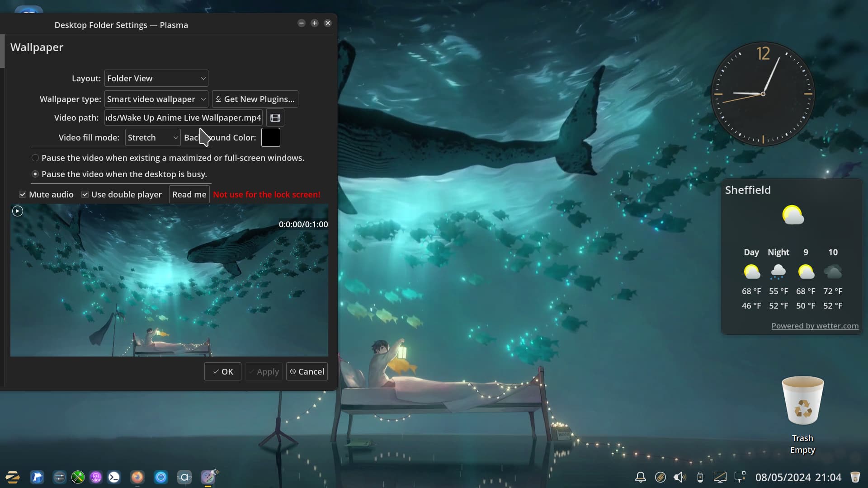Confirm settings with the OK button
868x488 pixels.
(222, 371)
